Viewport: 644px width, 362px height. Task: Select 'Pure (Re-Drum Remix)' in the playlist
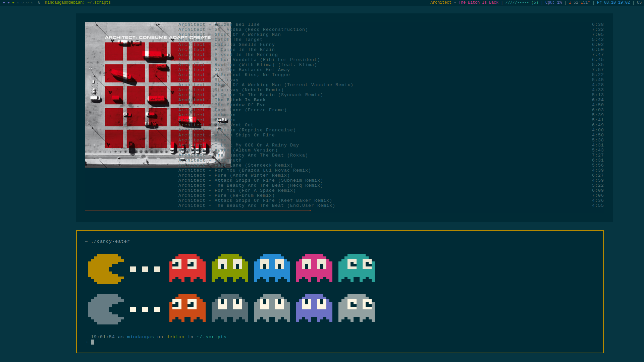click(x=244, y=195)
